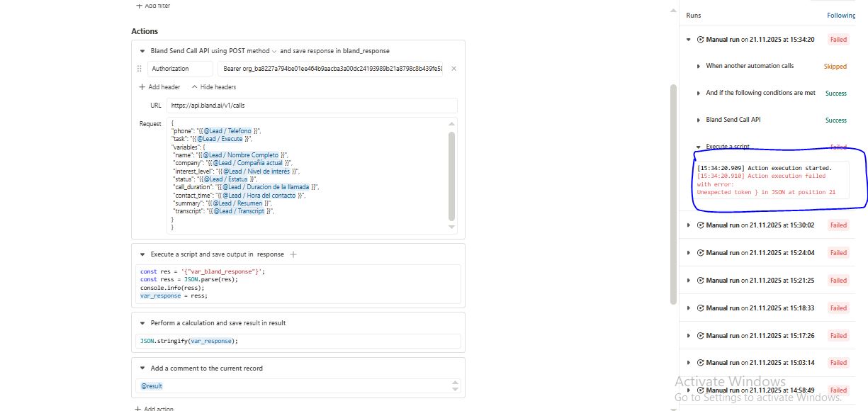
Task: Click the run icon of the 15:24:04 manual run
Action: click(x=701, y=253)
